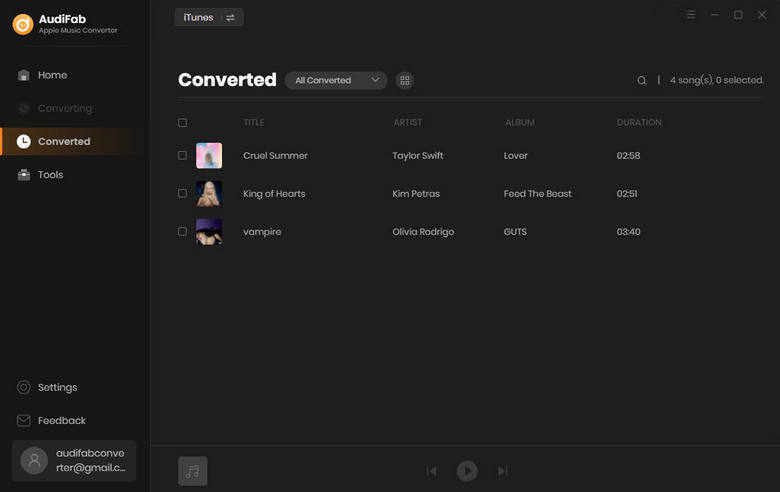Screen dimensions: 780x492
Task: Click the search magnifier icon
Action: [x=642, y=80]
